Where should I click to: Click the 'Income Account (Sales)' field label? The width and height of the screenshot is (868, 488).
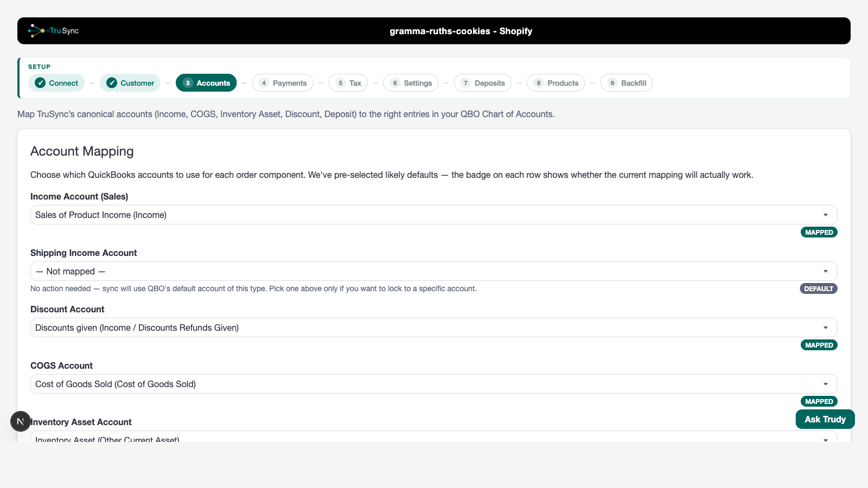point(79,196)
